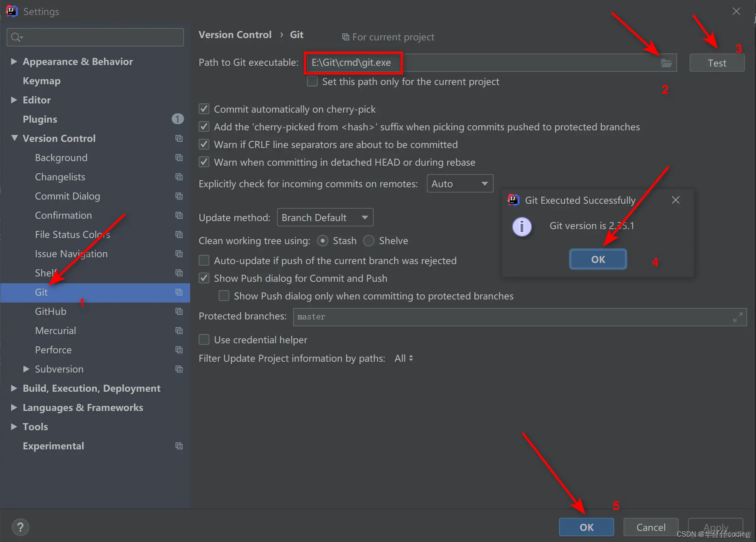
Task: Click the project-scope icon on File Status Colors row
Action: tap(179, 234)
